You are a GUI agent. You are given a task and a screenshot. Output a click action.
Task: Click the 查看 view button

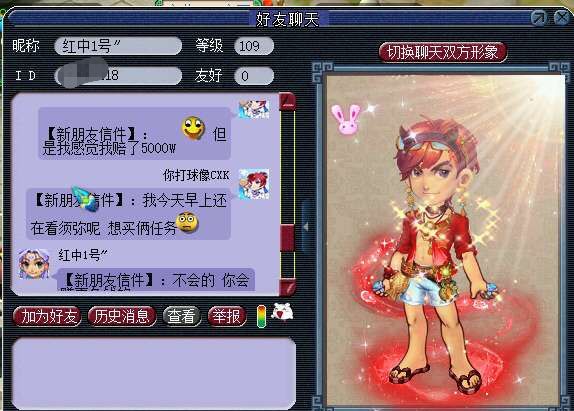tap(182, 316)
